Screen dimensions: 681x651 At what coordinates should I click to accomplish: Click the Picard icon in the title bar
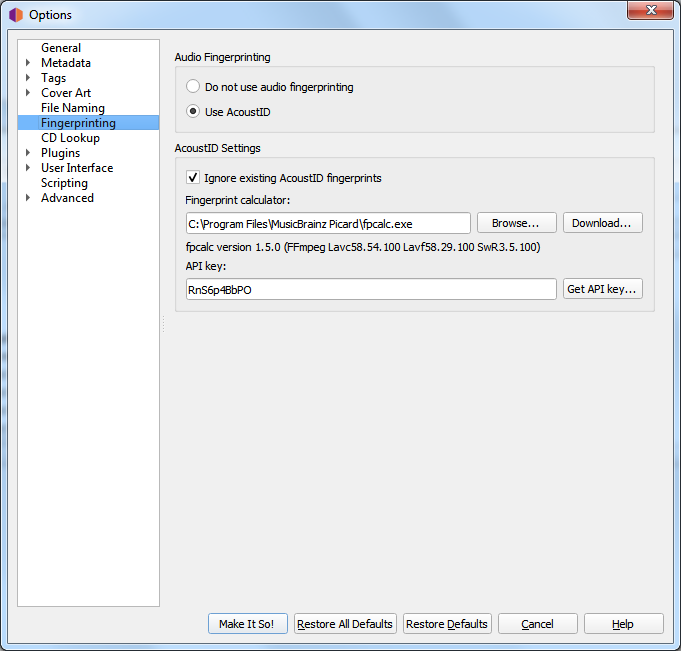(x=16, y=15)
